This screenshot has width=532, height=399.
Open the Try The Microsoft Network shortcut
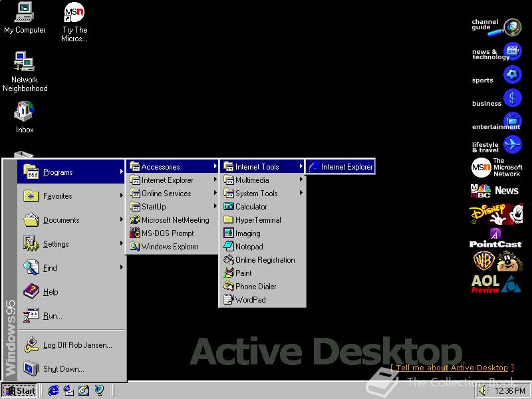click(x=74, y=22)
